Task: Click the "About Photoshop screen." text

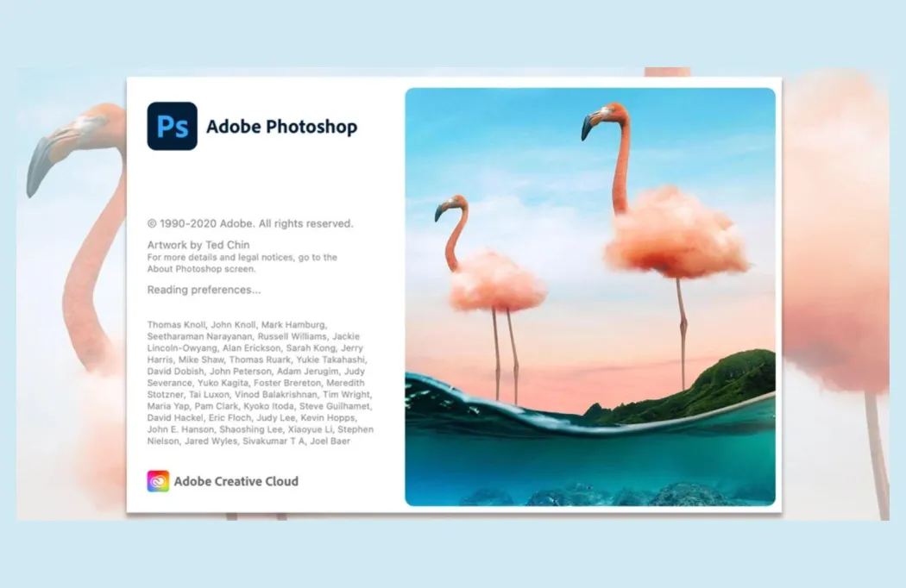Action: pos(201,269)
